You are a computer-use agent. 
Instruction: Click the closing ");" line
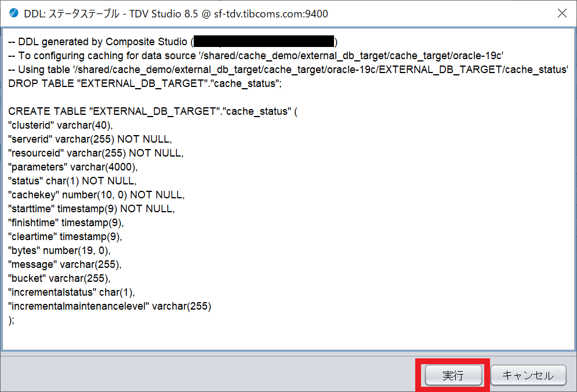pyautogui.click(x=12, y=320)
